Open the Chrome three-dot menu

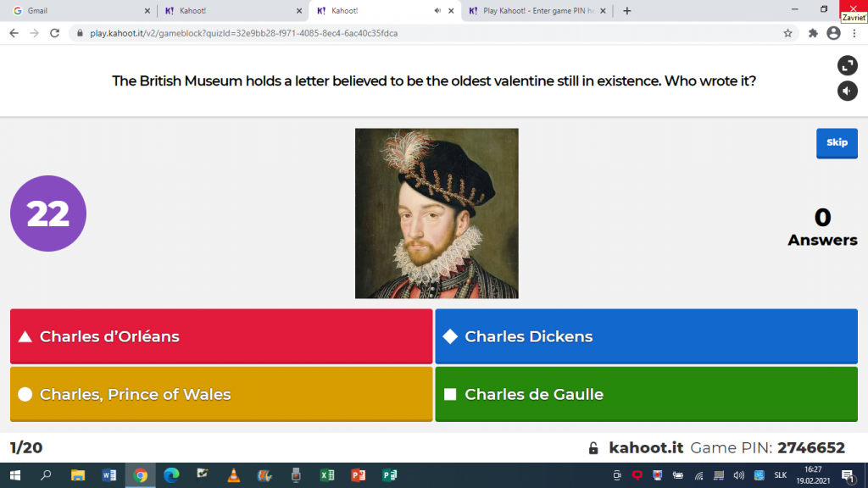coord(854,33)
